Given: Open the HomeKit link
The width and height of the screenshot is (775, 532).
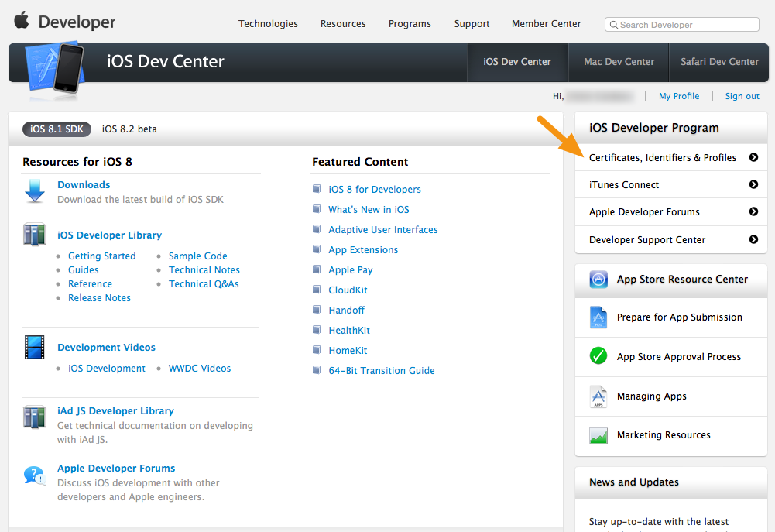Looking at the screenshot, I should pyautogui.click(x=348, y=351).
